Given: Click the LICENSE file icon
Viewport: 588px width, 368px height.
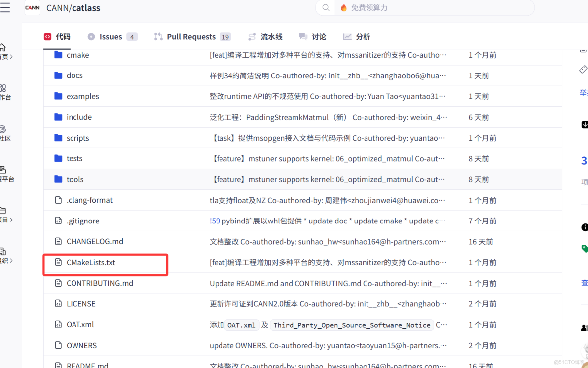Looking at the screenshot, I should tap(57, 303).
